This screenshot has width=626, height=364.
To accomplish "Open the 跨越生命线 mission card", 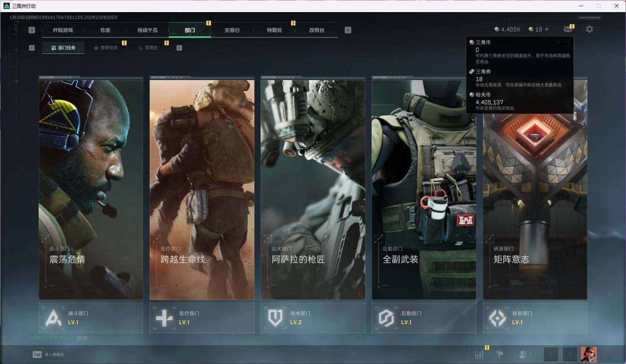I will point(202,189).
